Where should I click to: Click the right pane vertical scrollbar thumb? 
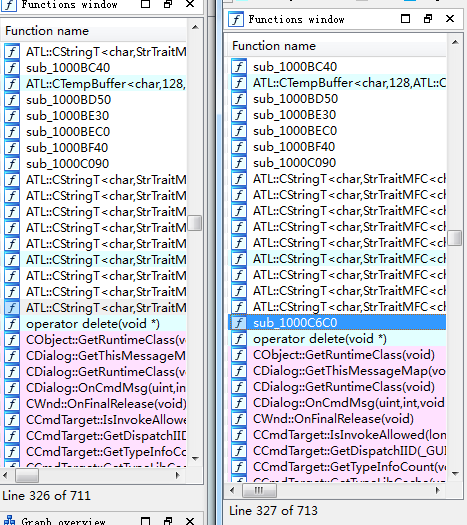pyautogui.click(x=455, y=238)
